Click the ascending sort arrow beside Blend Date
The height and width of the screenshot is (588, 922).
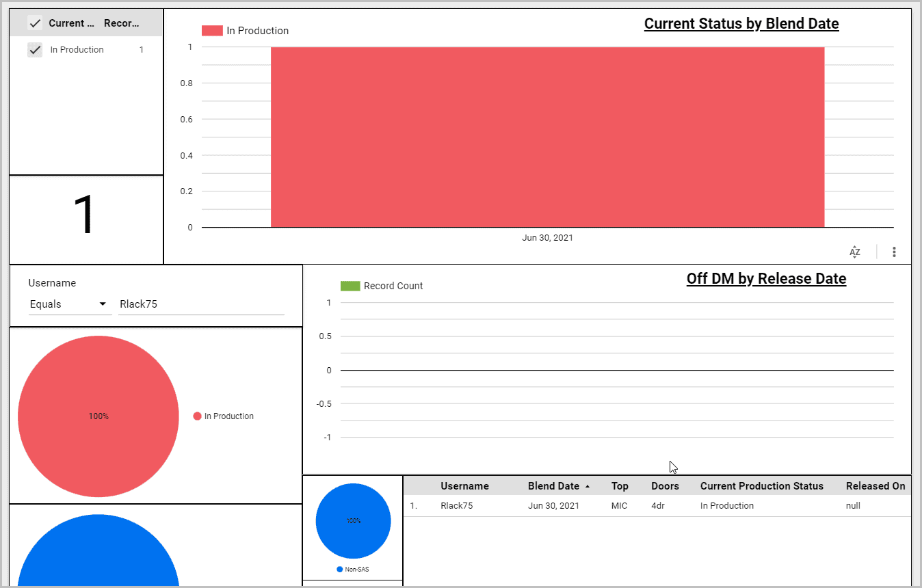click(x=587, y=487)
